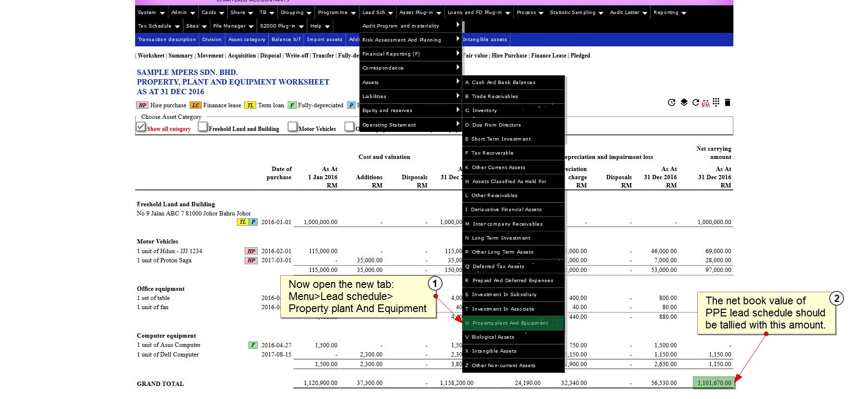The height and width of the screenshot is (399, 868).
Task: Click the HP tag beside Hilux row
Action: (251, 251)
